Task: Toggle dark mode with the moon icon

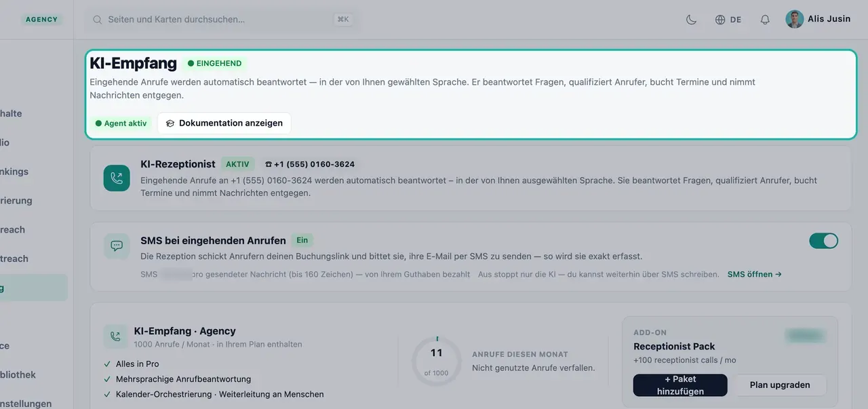Action: coord(691,20)
